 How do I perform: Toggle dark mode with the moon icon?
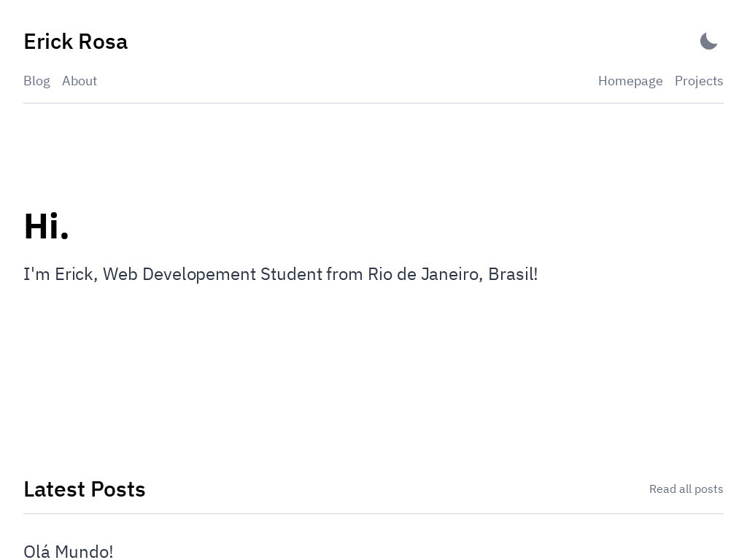[x=708, y=42]
